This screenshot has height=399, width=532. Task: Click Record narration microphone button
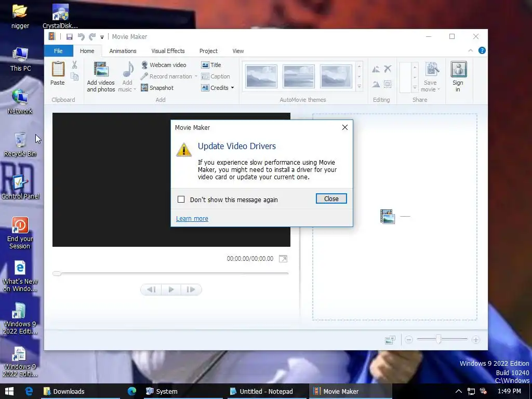click(x=166, y=76)
